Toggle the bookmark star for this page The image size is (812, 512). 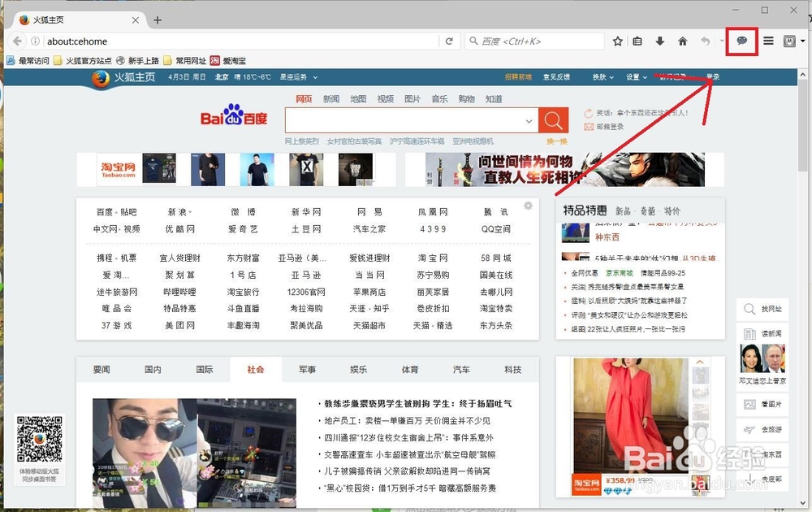(x=617, y=41)
